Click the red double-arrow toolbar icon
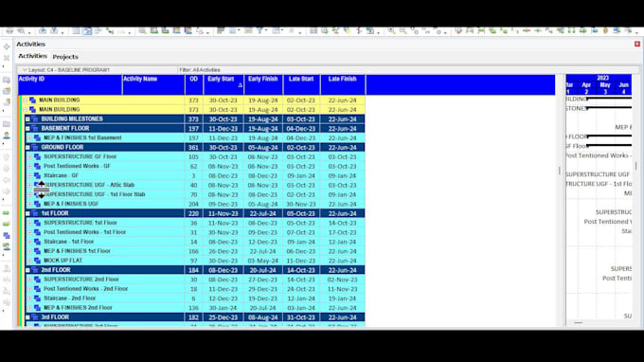The image size is (644, 362). point(527,31)
